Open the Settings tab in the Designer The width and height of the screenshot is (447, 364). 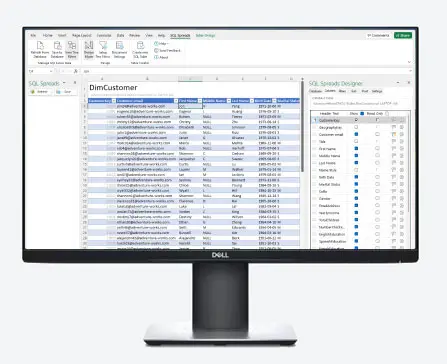coord(377,91)
